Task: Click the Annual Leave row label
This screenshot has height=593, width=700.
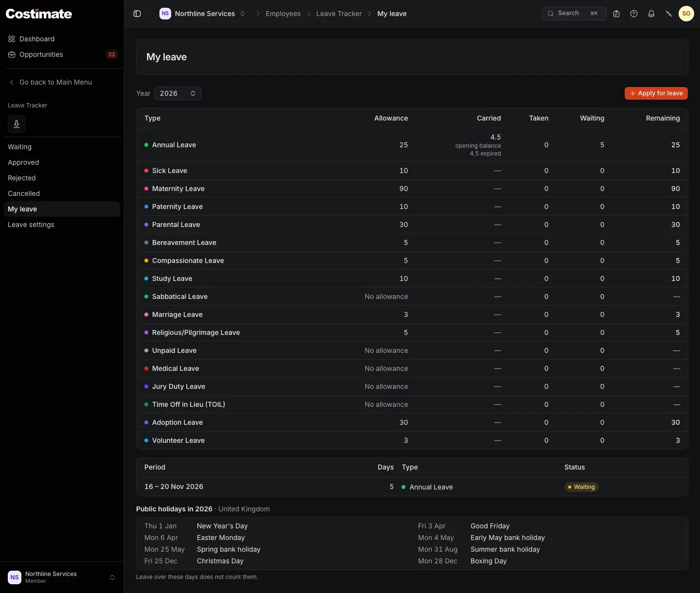Action: click(x=174, y=145)
